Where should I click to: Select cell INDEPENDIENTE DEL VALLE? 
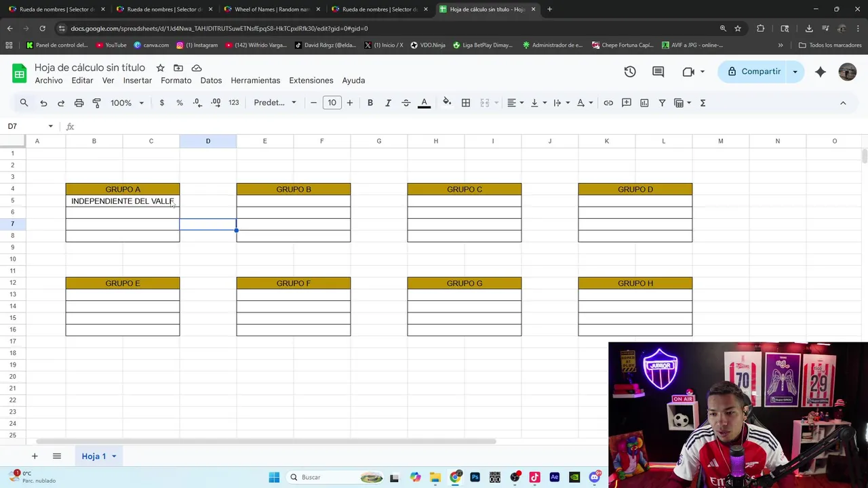123,201
